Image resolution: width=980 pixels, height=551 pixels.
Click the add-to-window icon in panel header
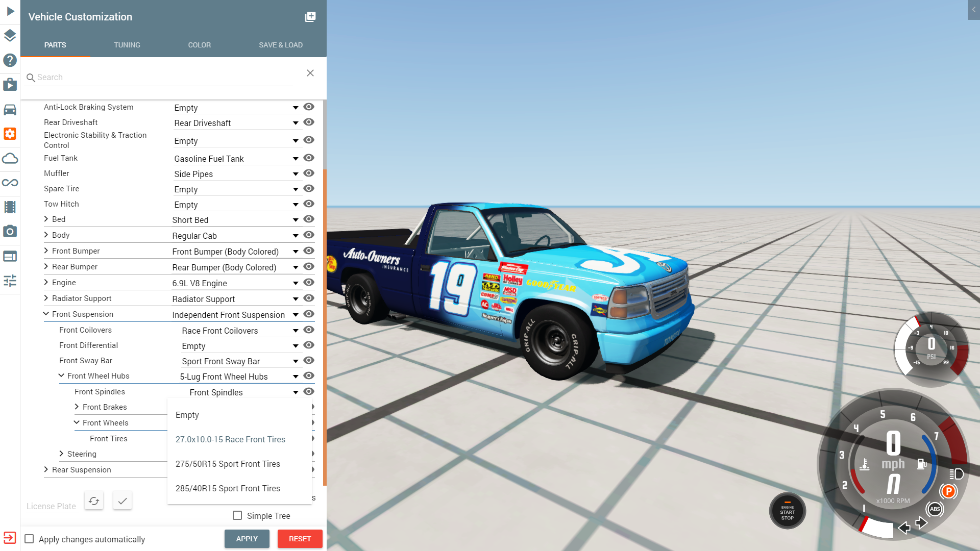tap(310, 17)
